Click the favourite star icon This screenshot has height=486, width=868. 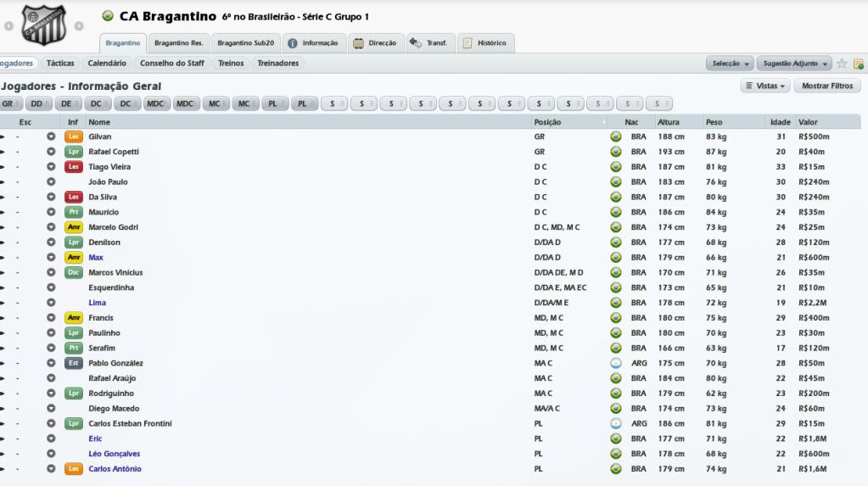[x=842, y=64]
